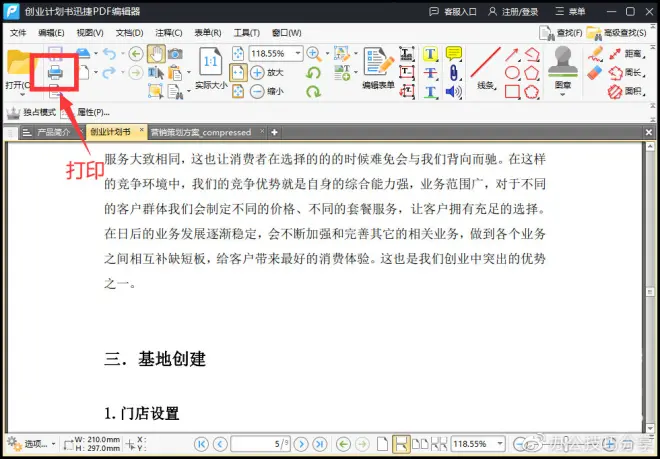
Task: Add a sound annotation with speaker icon
Action: tap(454, 91)
